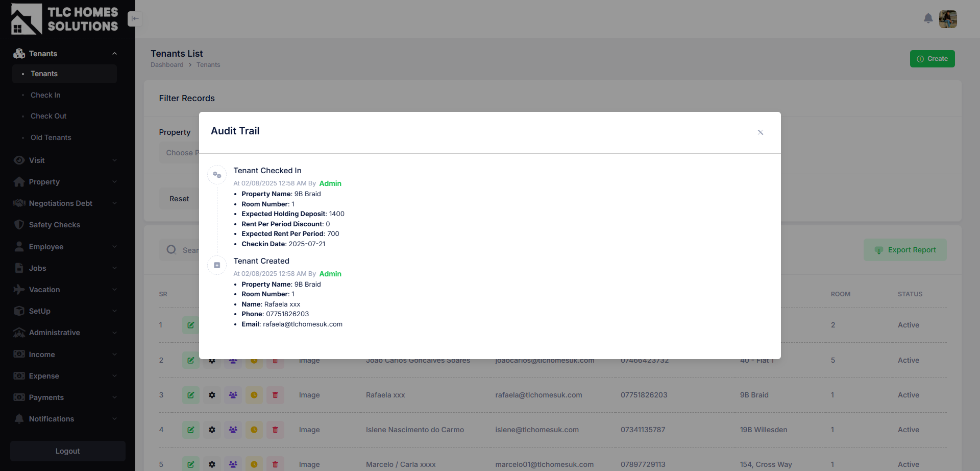Select Safety Checks in sidebar
This screenshot has height=471, width=980.
[54, 225]
